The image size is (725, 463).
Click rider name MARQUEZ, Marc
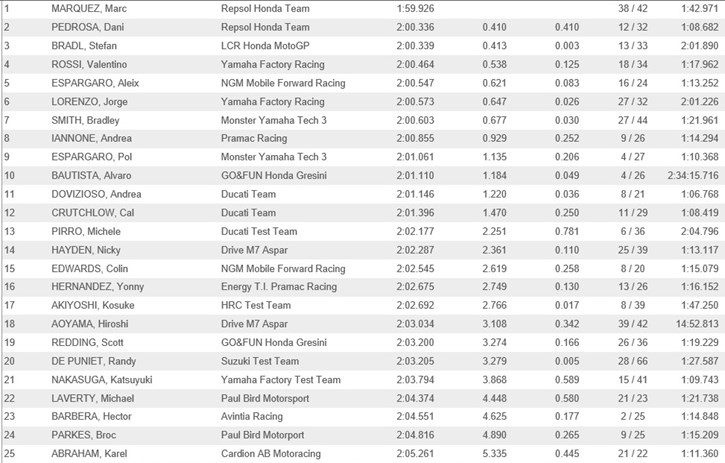(x=83, y=8)
